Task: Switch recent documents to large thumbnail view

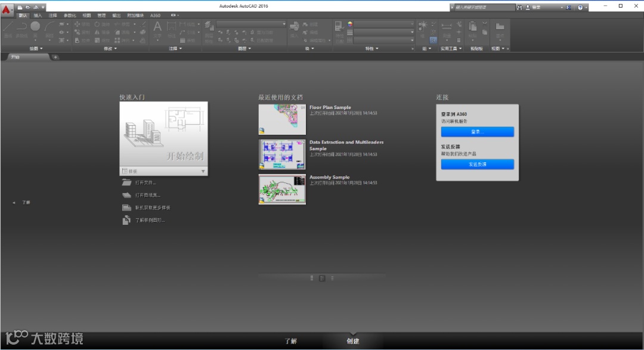Action: pyautogui.click(x=312, y=278)
